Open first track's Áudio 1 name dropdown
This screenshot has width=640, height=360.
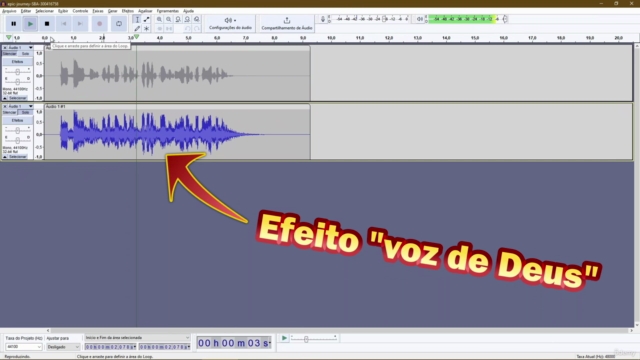coord(21,48)
